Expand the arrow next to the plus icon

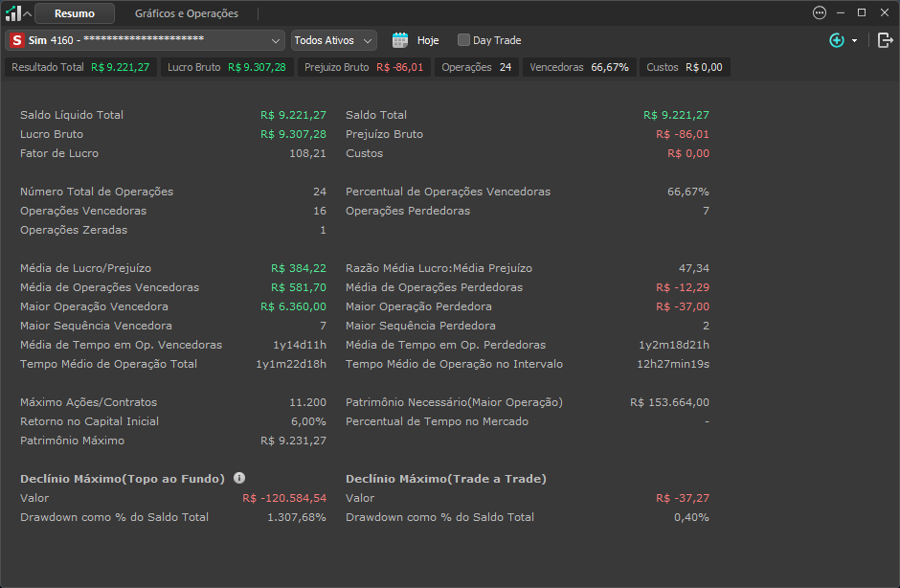pyautogui.click(x=855, y=41)
